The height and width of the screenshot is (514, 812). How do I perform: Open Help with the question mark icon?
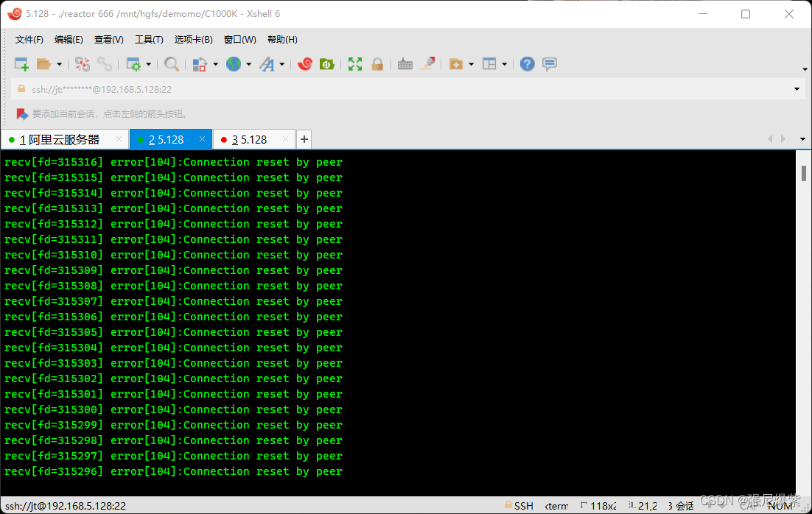[527, 64]
